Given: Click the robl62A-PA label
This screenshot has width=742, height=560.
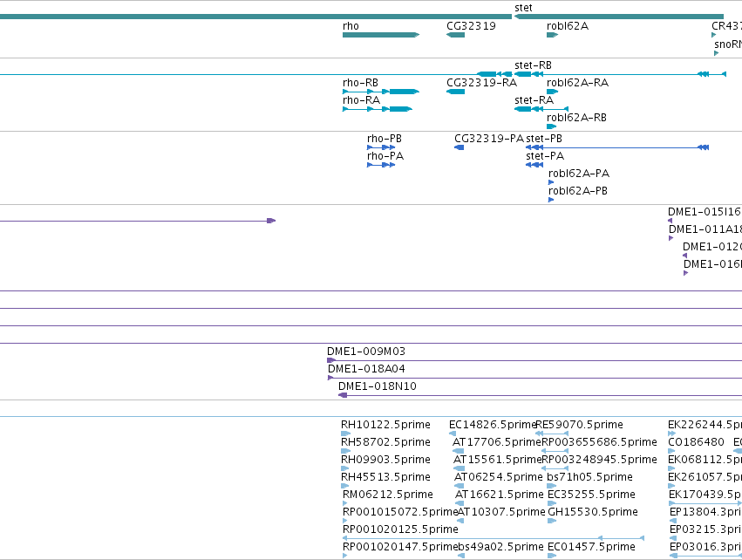Looking at the screenshot, I should (579, 174).
